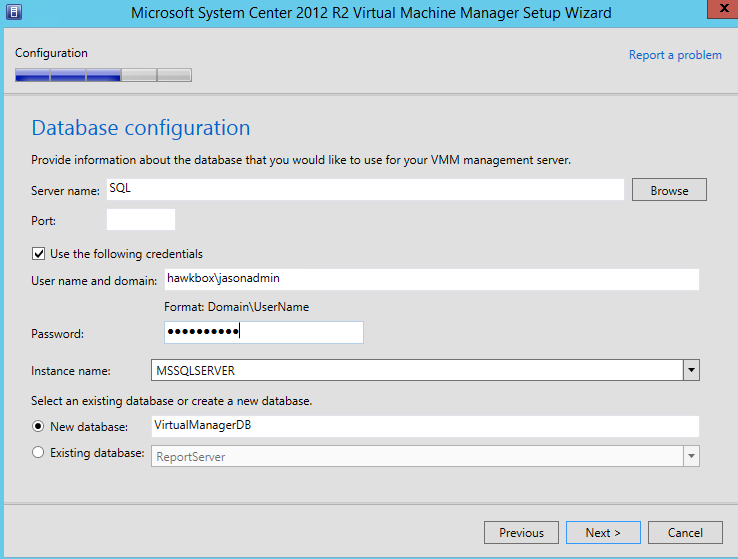Click the setup wizard title bar icon

click(x=14, y=13)
